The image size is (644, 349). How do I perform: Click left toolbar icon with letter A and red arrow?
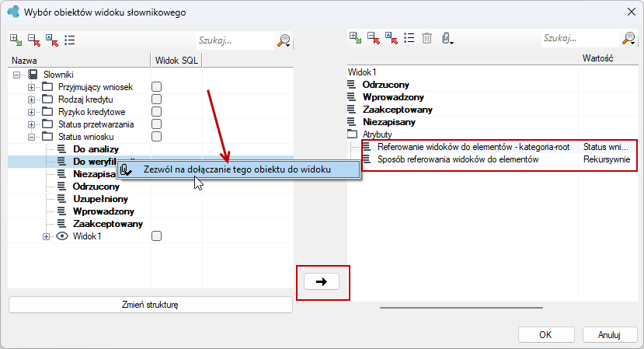pos(52,40)
